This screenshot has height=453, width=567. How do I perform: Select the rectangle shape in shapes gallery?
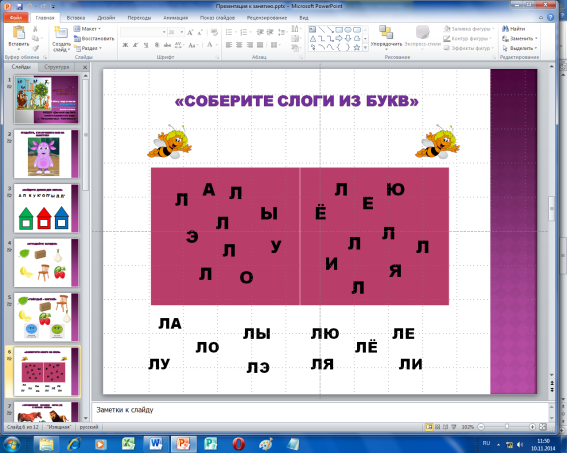click(339, 29)
